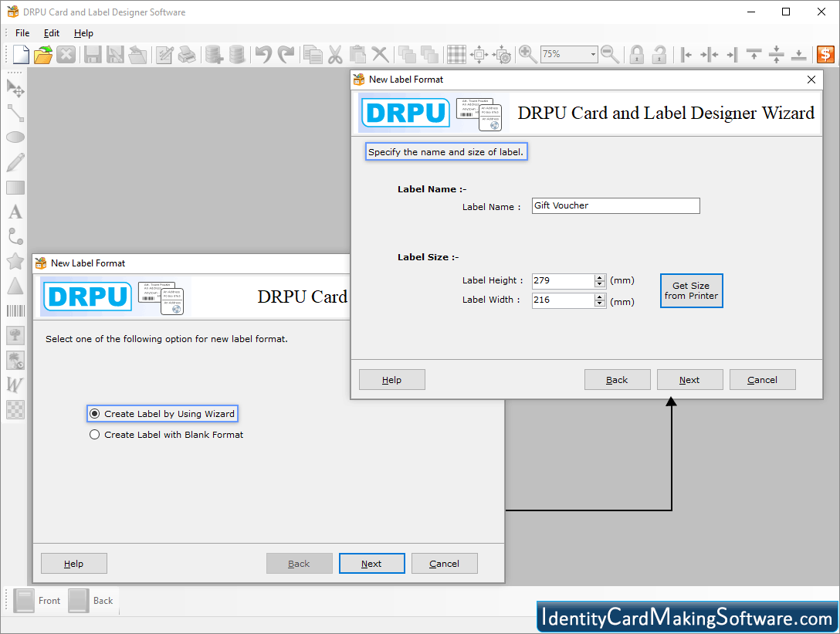The image size is (840, 634).
Task: Click the Cut scissors icon
Action: point(335,54)
